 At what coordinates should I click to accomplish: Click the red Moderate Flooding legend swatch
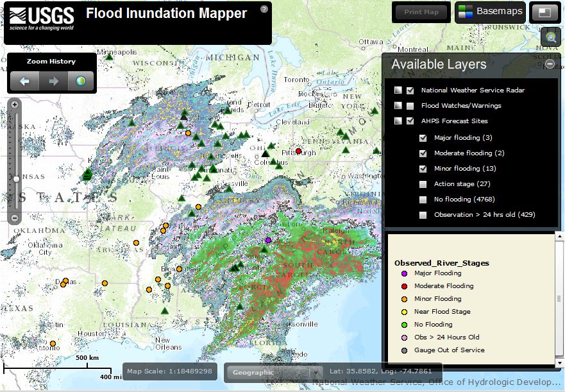(x=404, y=286)
